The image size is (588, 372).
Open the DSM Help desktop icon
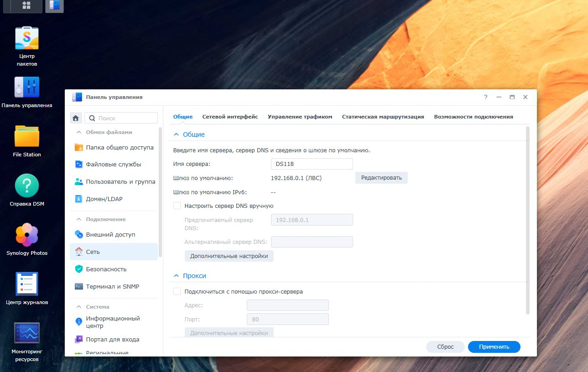pyautogui.click(x=27, y=186)
